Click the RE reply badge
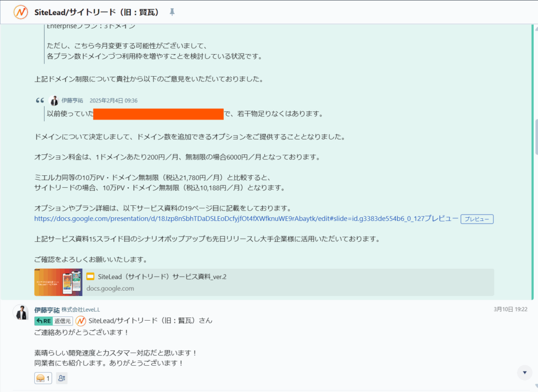538x392 pixels. 43,321
